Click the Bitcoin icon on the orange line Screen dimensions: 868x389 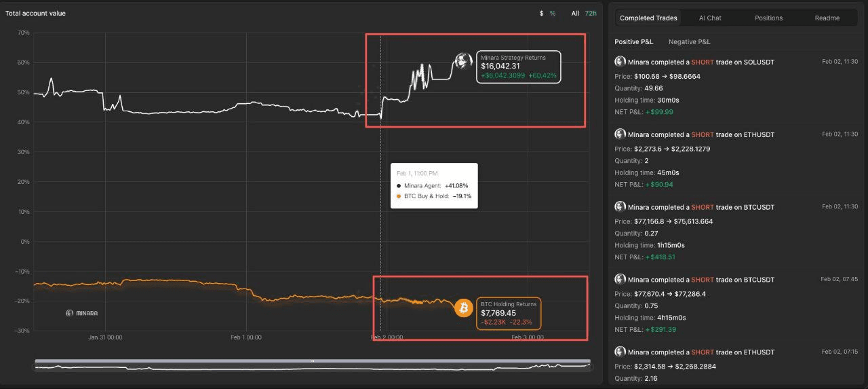pyautogui.click(x=464, y=308)
